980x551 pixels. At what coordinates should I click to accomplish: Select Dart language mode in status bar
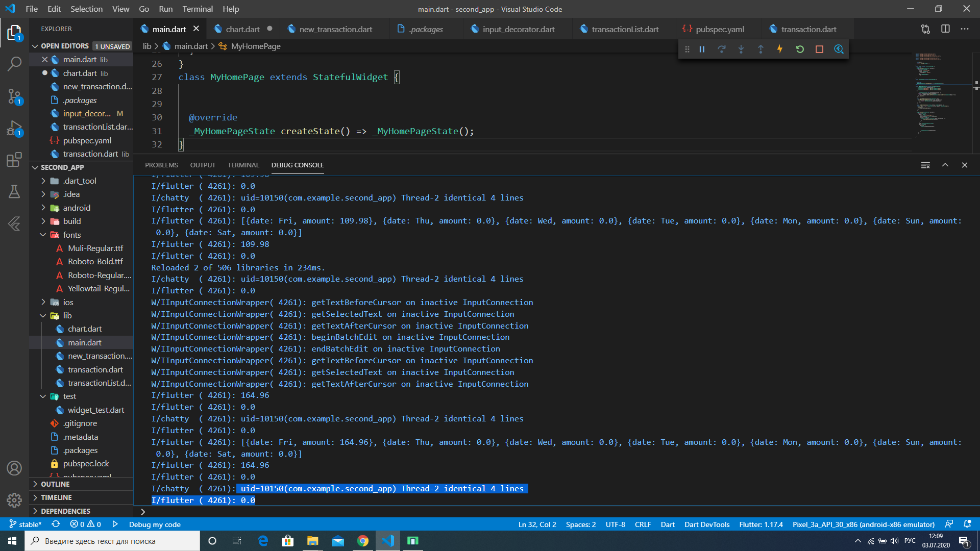(668, 524)
